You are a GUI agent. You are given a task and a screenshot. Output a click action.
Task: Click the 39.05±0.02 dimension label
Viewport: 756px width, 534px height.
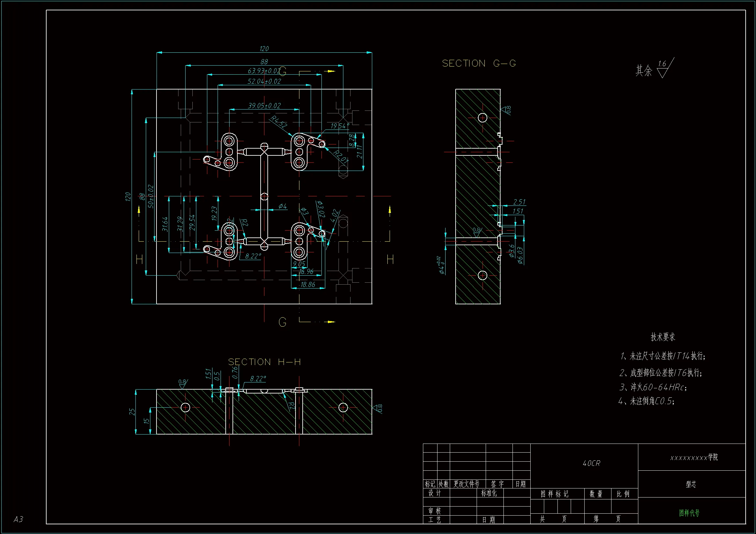(264, 106)
